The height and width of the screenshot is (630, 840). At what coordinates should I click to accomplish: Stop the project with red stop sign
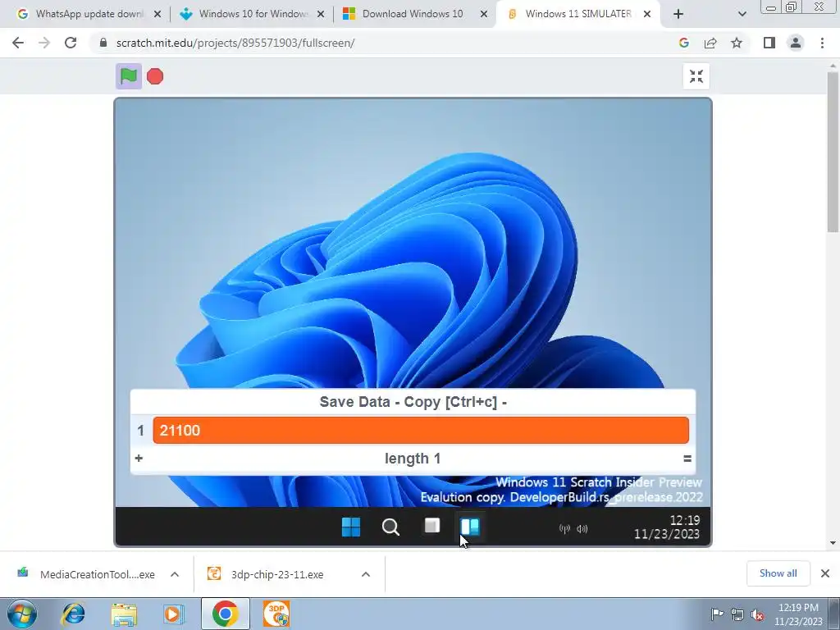(155, 76)
